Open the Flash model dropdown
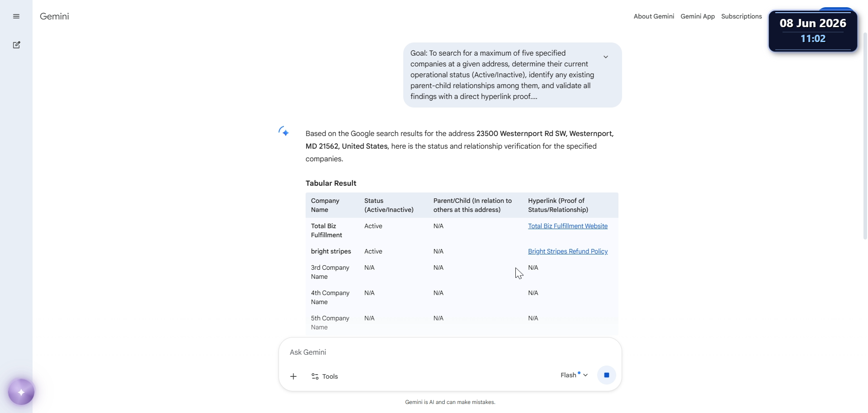 coord(574,375)
